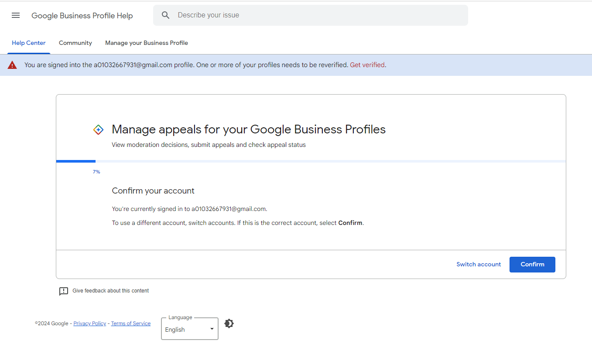Click Google Business Profile Help title
This screenshot has width=592, height=364.
tap(82, 16)
